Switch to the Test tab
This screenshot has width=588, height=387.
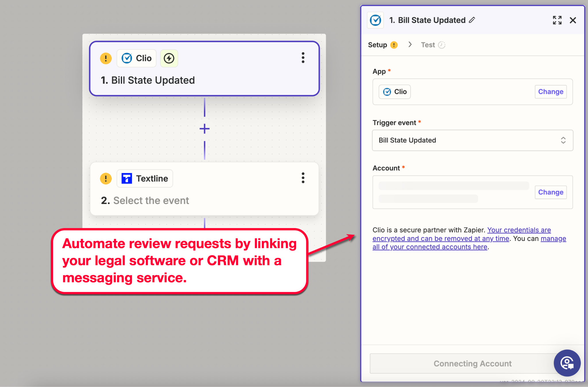coord(428,45)
